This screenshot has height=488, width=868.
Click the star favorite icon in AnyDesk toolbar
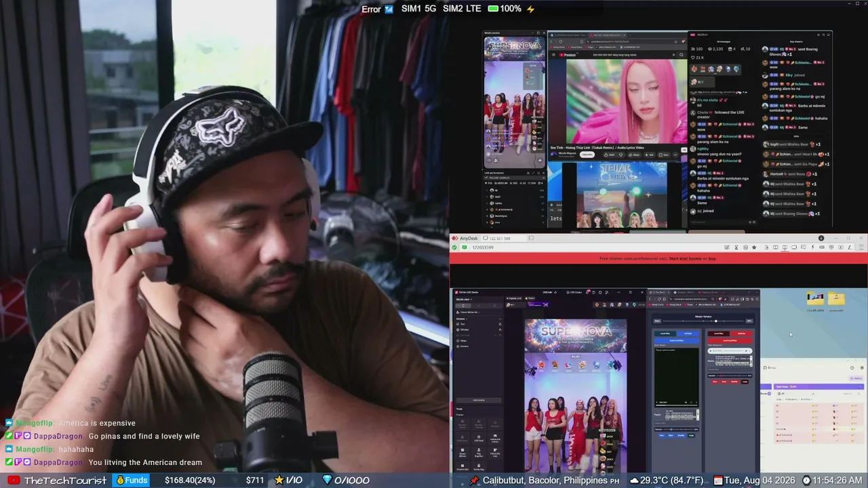(x=754, y=247)
